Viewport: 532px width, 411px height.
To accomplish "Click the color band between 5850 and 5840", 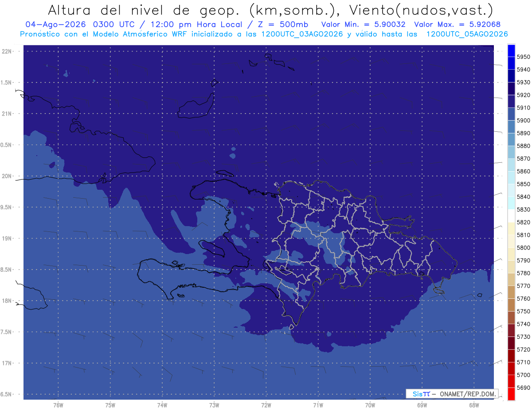I will click(x=511, y=190).
